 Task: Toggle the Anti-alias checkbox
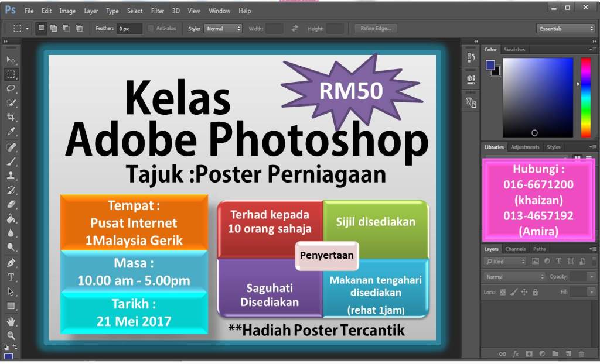[x=151, y=28]
